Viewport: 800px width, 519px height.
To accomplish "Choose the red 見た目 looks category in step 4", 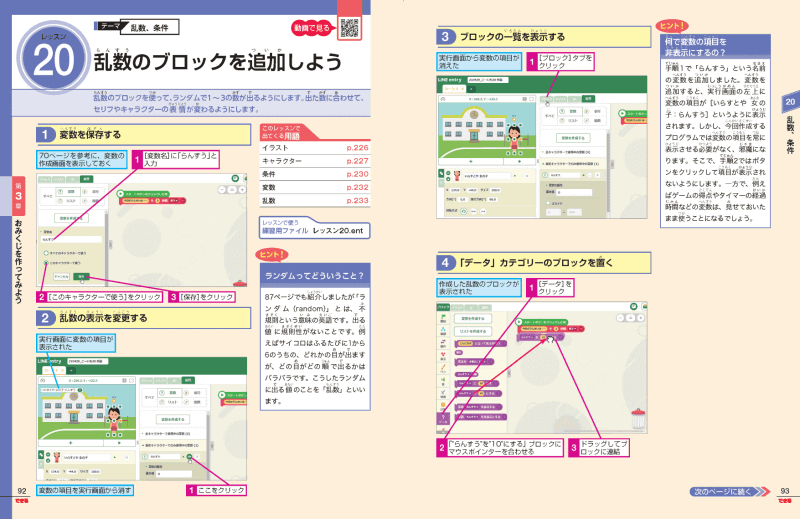I will [443, 356].
